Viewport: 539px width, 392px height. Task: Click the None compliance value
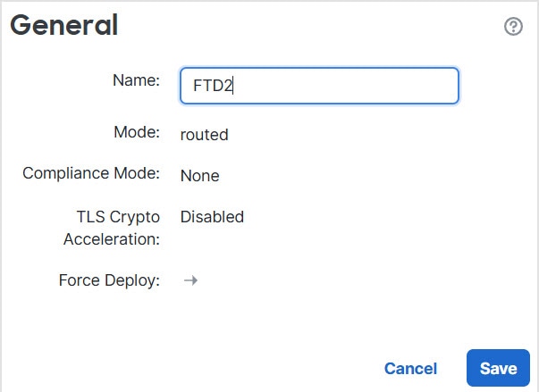(199, 176)
